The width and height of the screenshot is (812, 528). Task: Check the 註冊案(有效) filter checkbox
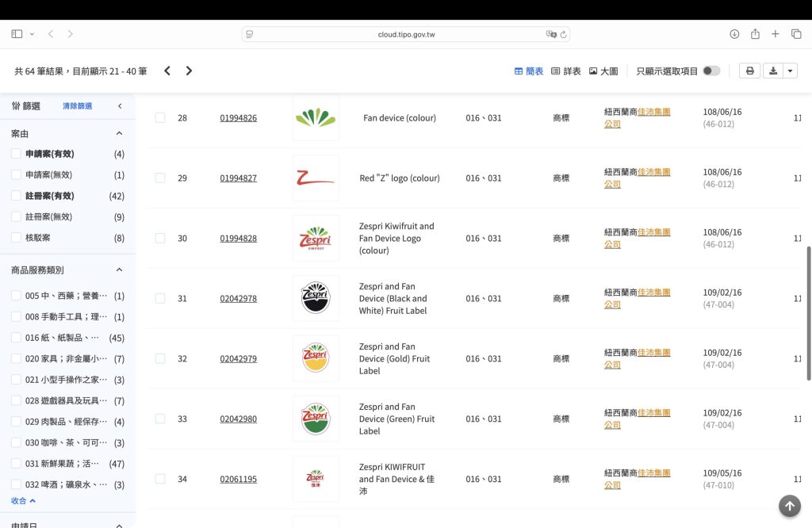(17, 196)
